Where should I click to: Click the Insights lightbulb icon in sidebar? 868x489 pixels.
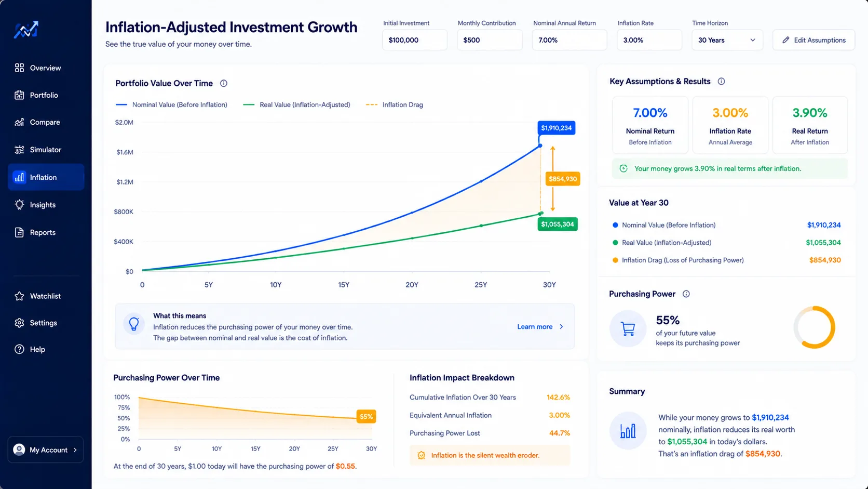[x=19, y=205]
